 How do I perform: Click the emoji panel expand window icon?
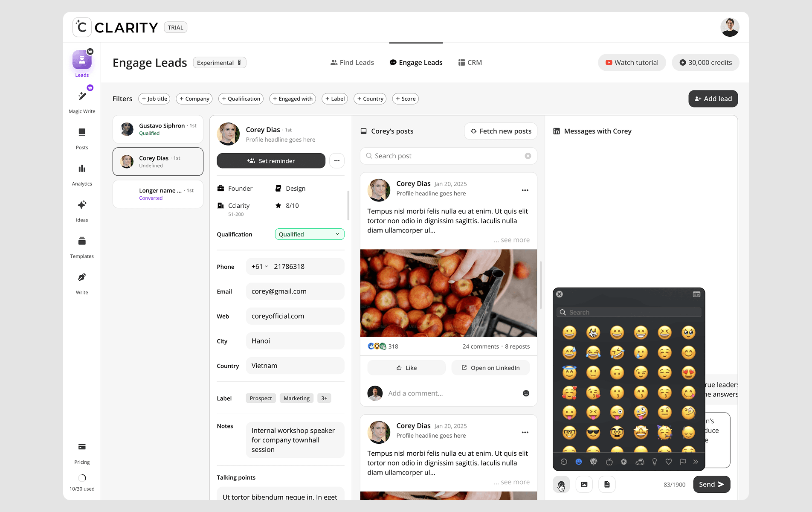pyautogui.click(x=696, y=294)
